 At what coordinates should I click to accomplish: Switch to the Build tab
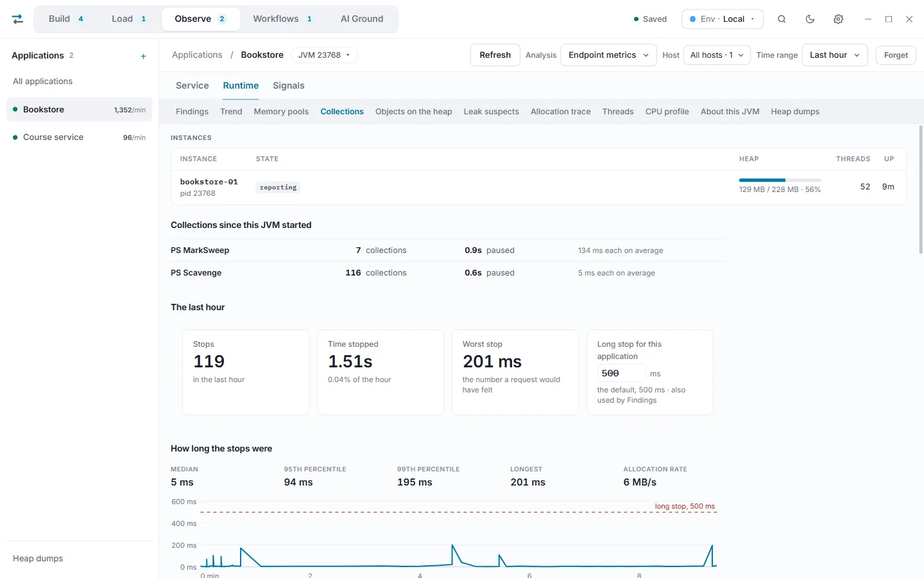click(66, 19)
